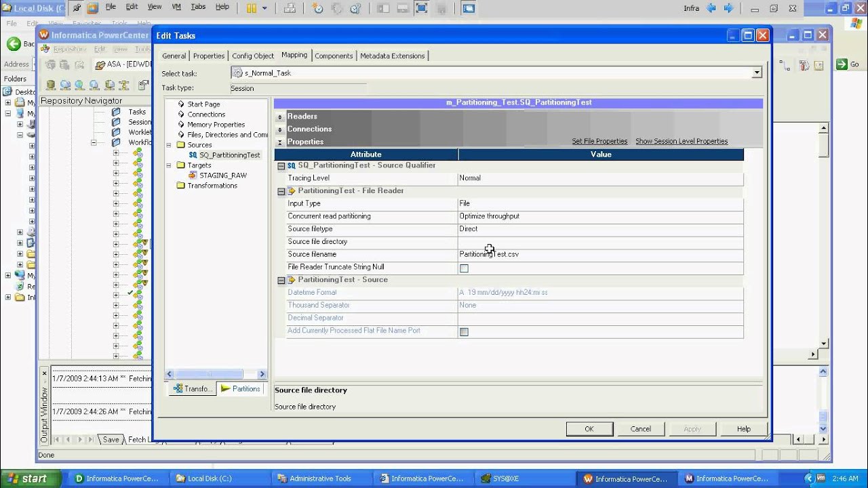Screen dimensions: 868x488
Task: Open the General tab
Action: (174, 56)
